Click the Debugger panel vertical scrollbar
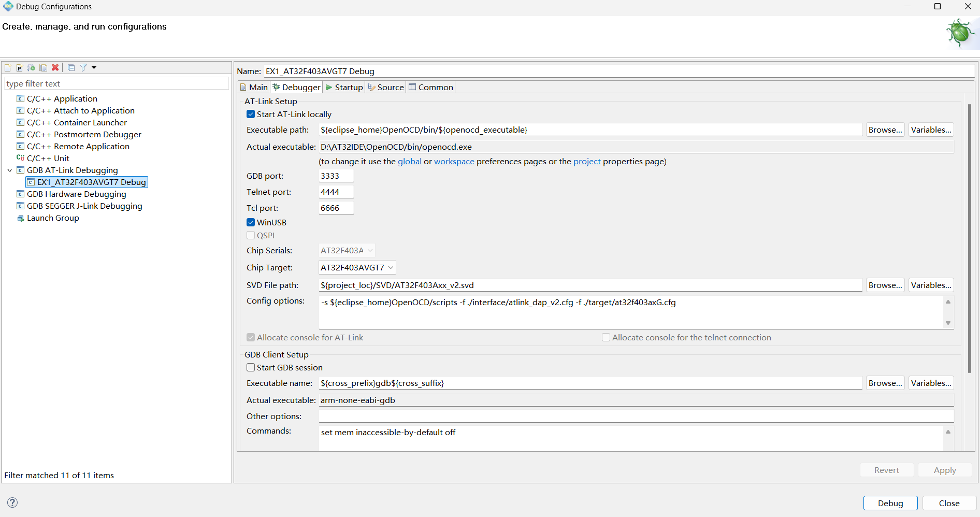This screenshot has height=517, width=980. pos(970,238)
